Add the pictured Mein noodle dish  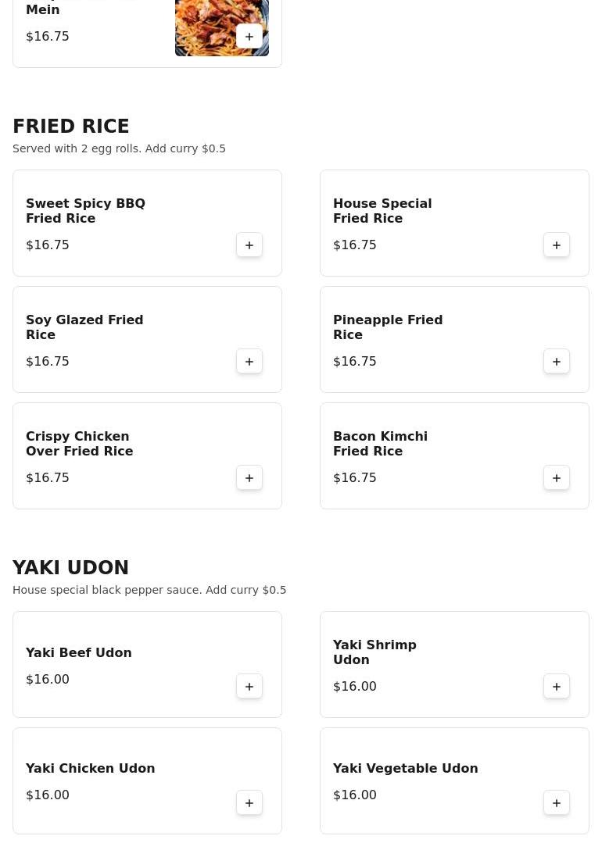pos(249,37)
